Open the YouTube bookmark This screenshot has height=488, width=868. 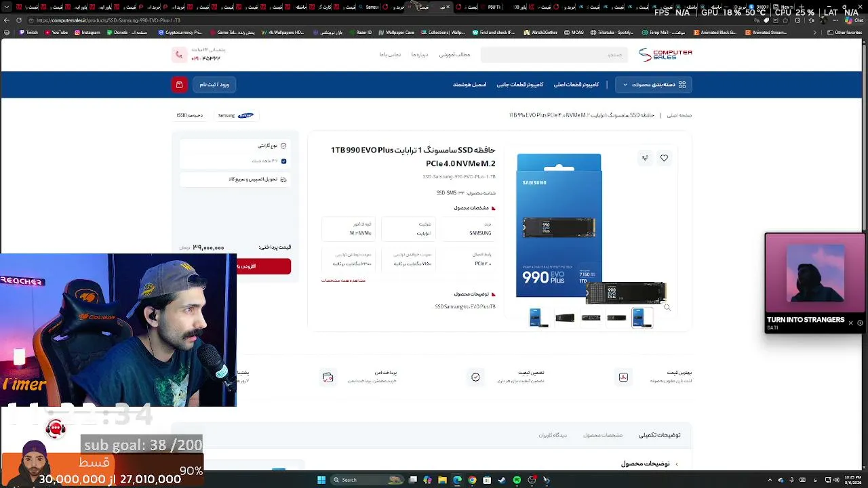56,32
